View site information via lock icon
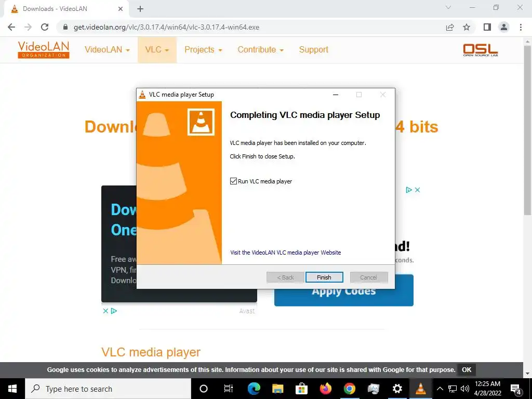The height and width of the screenshot is (399, 532). point(65,27)
